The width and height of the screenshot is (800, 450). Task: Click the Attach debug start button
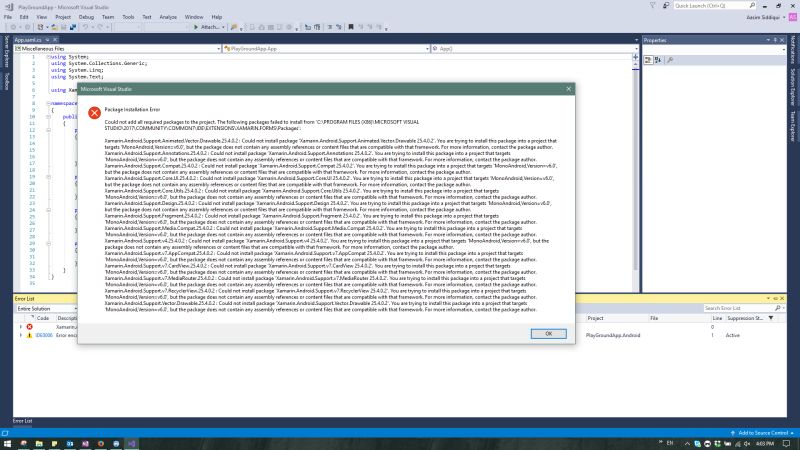point(209,27)
